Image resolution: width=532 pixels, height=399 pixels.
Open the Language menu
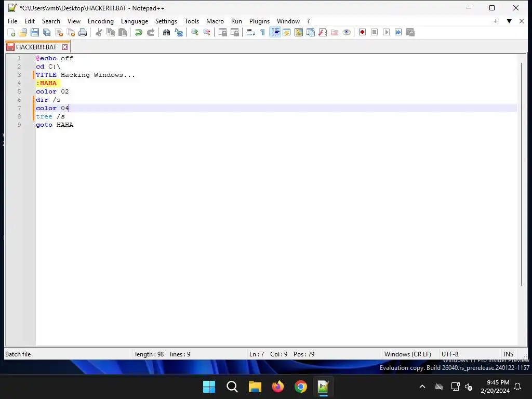(135, 21)
